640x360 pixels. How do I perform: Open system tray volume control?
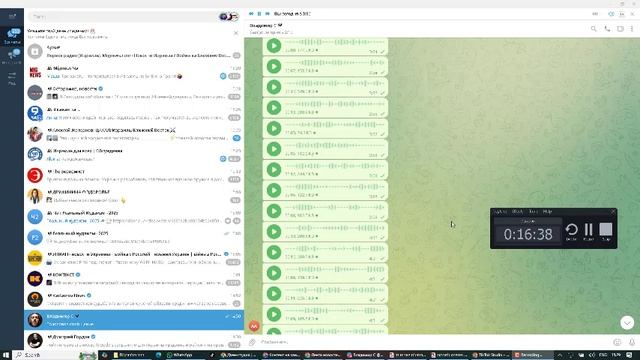tap(592, 355)
